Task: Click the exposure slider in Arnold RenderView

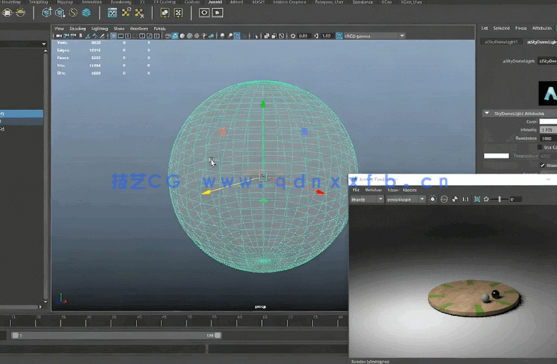Action: [x=499, y=199]
